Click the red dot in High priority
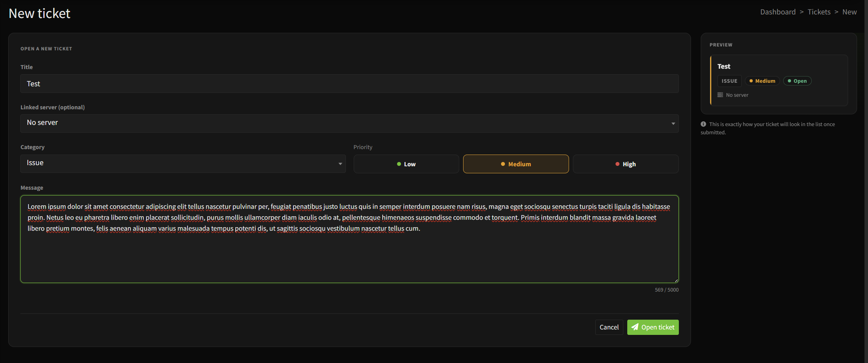 (x=617, y=164)
